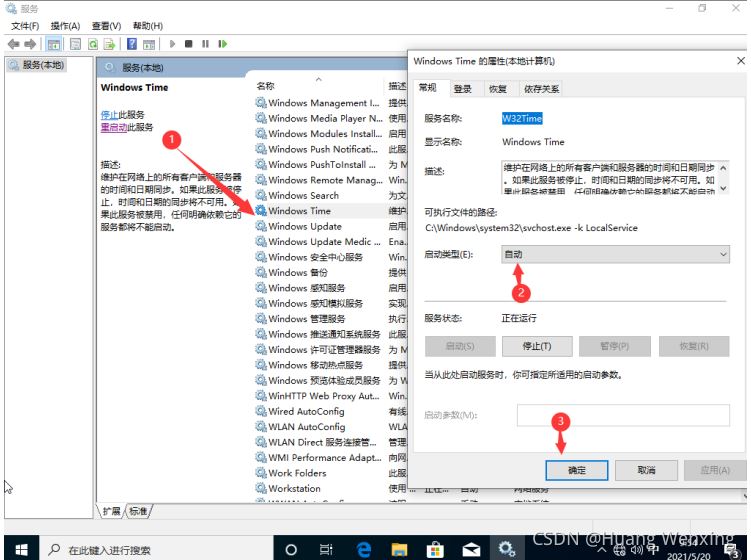Click the Restart Service toolbar icon
751x560 pixels.
click(x=223, y=44)
